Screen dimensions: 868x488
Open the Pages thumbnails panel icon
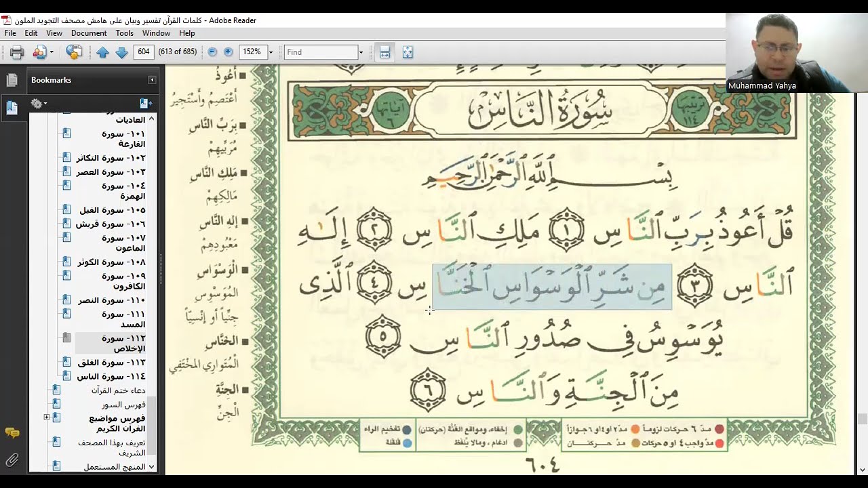point(12,81)
